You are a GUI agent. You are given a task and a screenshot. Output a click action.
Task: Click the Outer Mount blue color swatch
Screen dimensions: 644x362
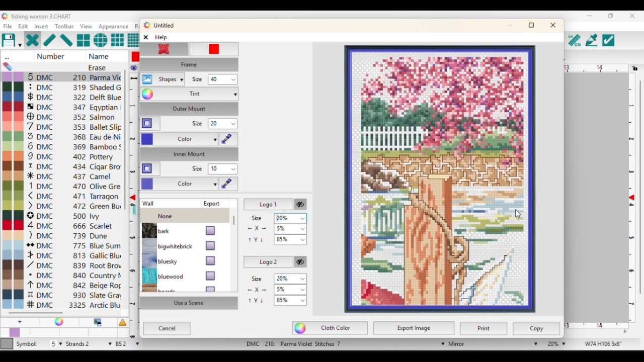(147, 139)
